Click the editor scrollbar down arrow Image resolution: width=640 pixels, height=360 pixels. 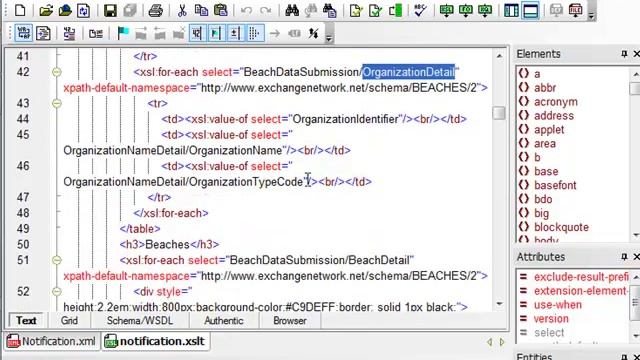(499, 304)
